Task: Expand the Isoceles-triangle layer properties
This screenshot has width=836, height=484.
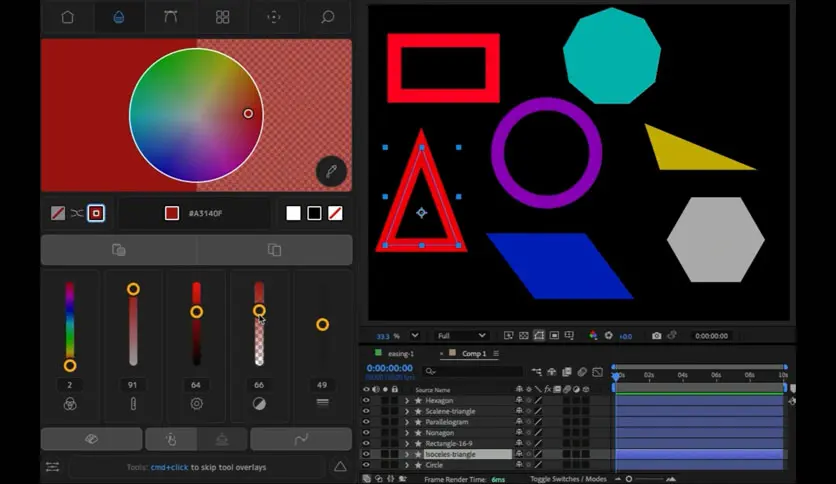Action: coord(407,454)
